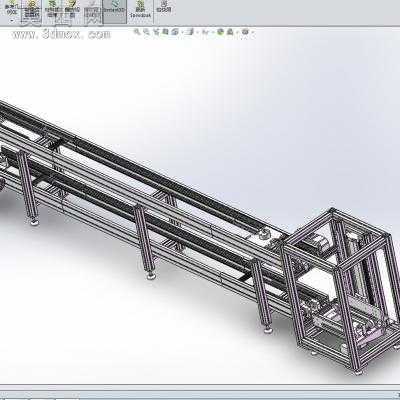Expand the Hide/Show Items dropdown arrow

213,32
